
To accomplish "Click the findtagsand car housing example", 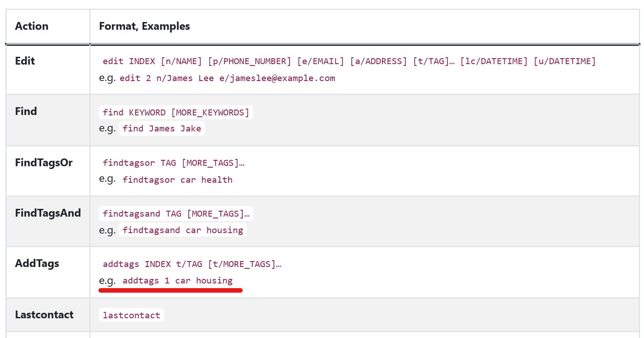I will click(x=183, y=230).
